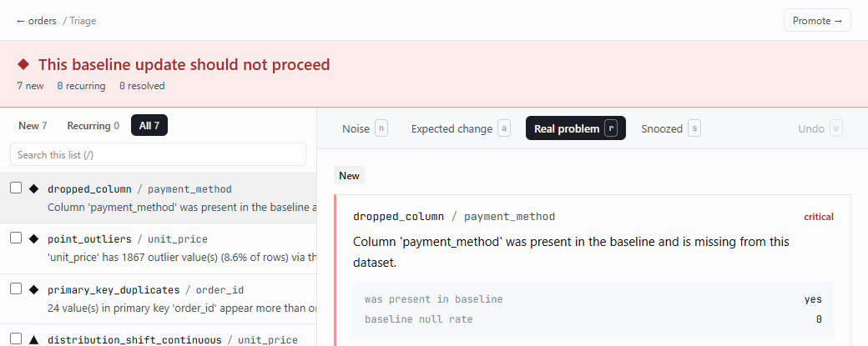The height and width of the screenshot is (346, 868).
Task: Mark finding as Noise
Action: coord(365,128)
